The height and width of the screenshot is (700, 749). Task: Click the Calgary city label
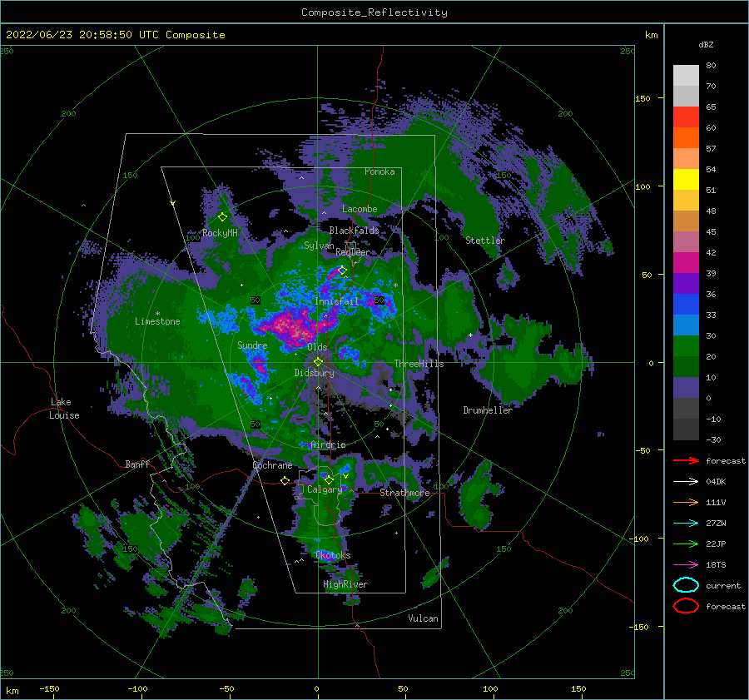coord(325,489)
